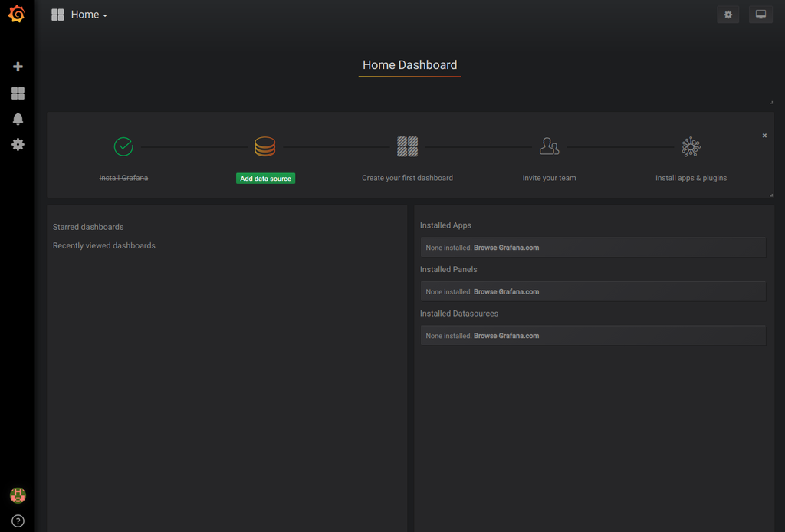Expand the Home dashboard picker dropdown
The width and height of the screenshot is (785, 532).
89,15
